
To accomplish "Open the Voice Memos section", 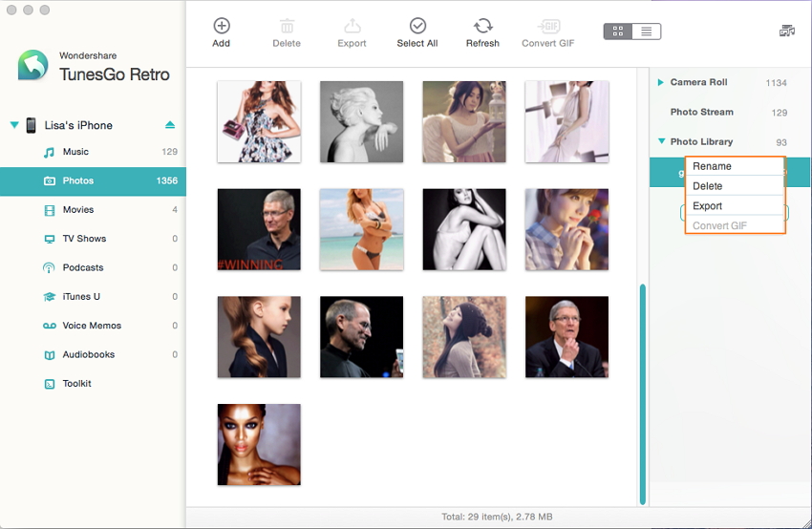I will (x=90, y=326).
